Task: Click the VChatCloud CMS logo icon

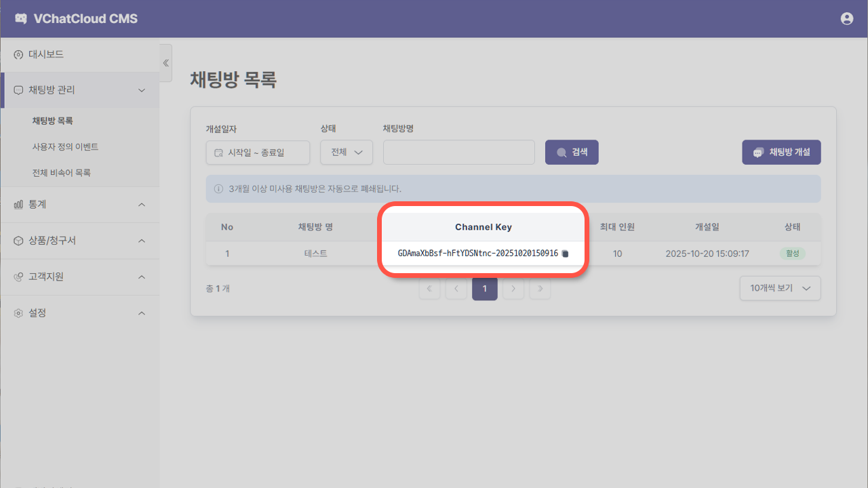Action: pos(21,18)
